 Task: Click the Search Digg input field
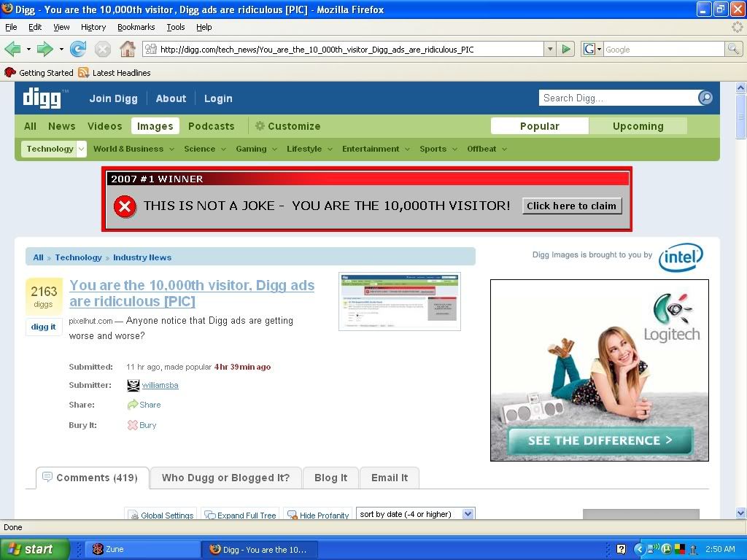[x=619, y=98]
